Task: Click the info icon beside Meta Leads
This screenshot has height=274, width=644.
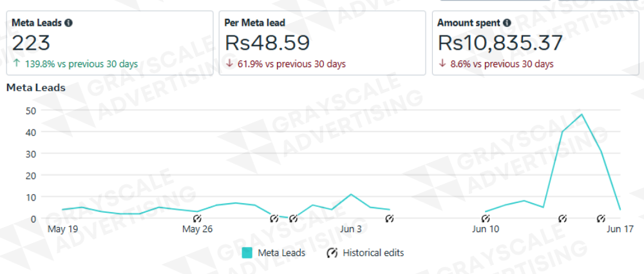Action: click(69, 23)
